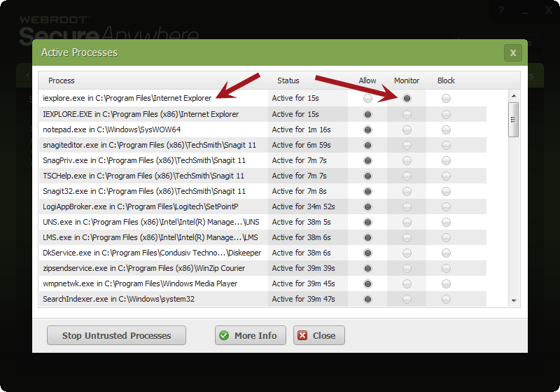Screen dimensions: 560x392
Task: Set notepad.exe to Monitor
Action: [x=407, y=129]
